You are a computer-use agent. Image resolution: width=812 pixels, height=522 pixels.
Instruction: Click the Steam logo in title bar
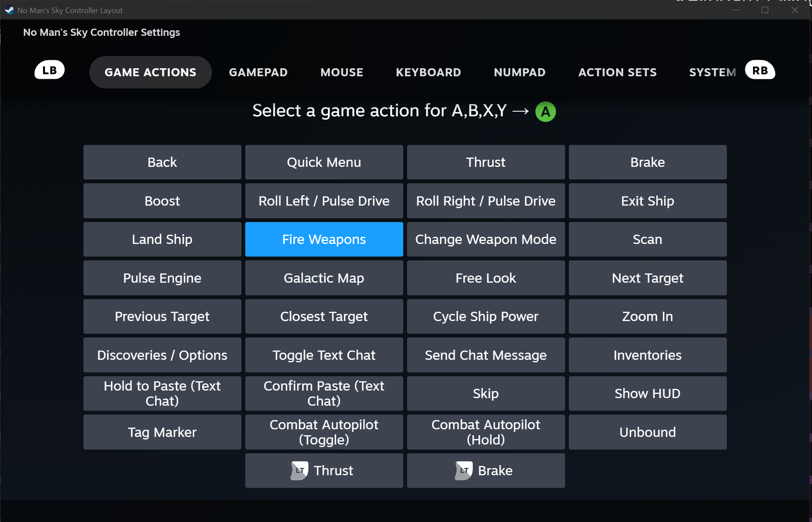coord(9,10)
